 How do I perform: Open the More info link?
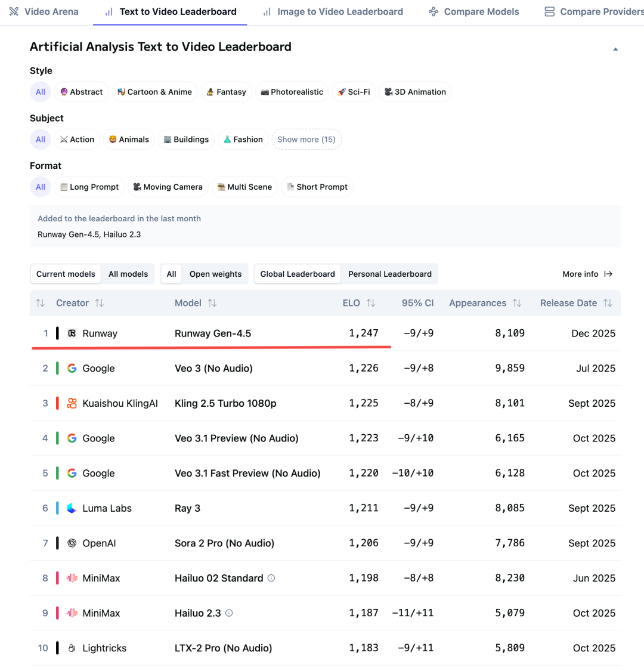(587, 274)
